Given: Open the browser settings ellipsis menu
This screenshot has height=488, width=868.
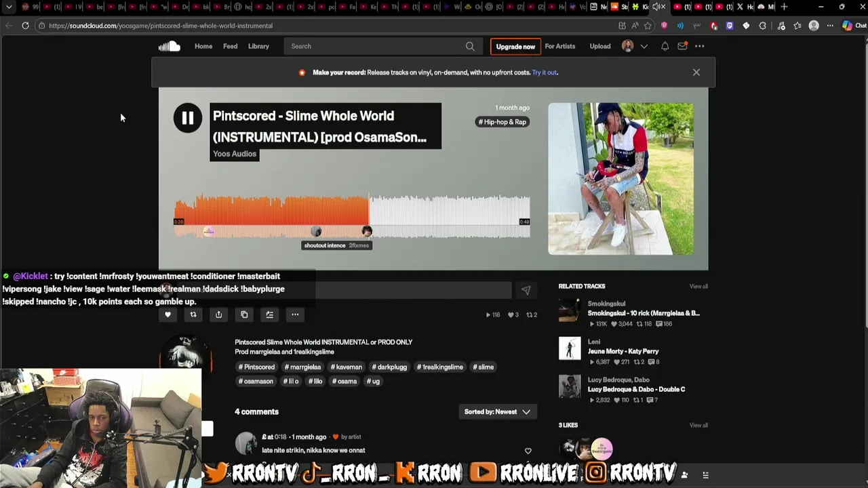Looking at the screenshot, I should [x=830, y=26].
